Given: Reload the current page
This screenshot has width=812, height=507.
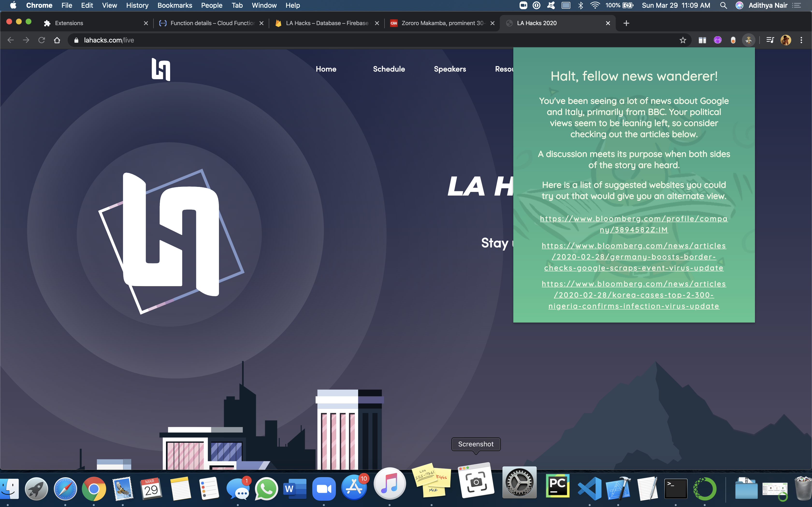Looking at the screenshot, I should [x=42, y=40].
